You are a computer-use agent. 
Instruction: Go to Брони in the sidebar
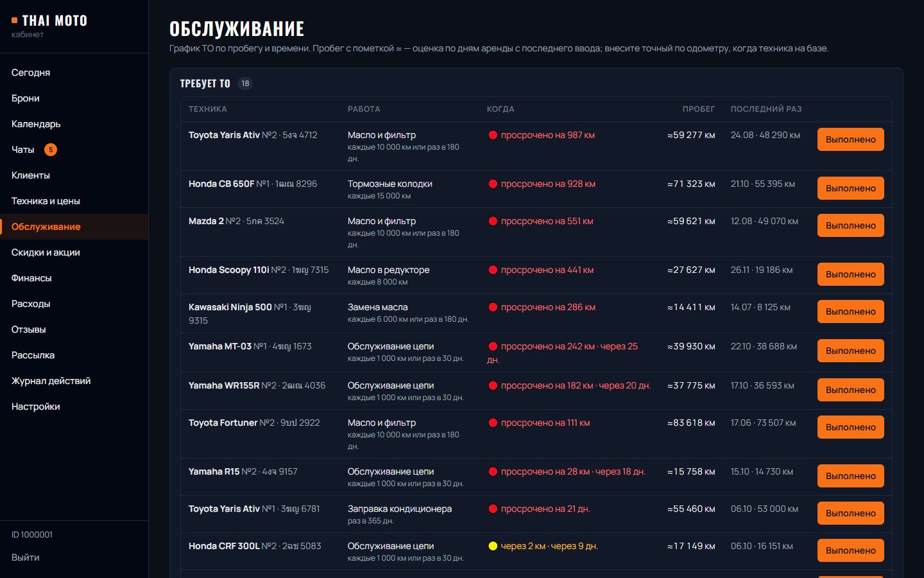[x=74, y=98]
